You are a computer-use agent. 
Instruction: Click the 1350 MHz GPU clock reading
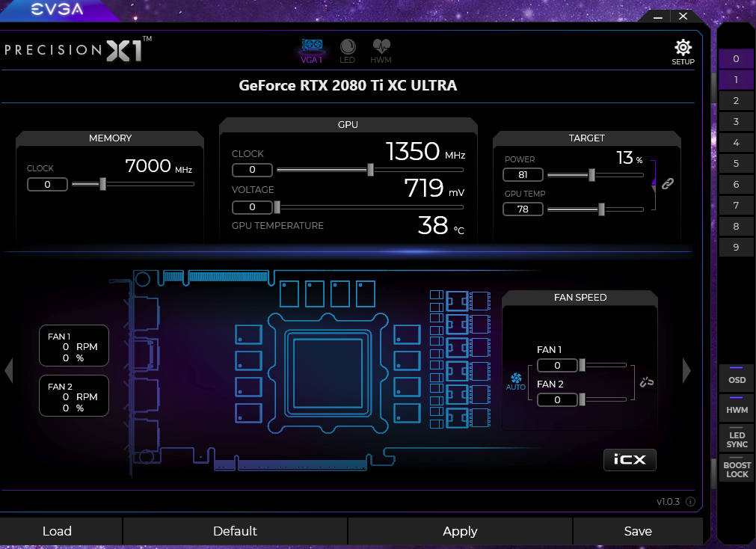pos(425,152)
